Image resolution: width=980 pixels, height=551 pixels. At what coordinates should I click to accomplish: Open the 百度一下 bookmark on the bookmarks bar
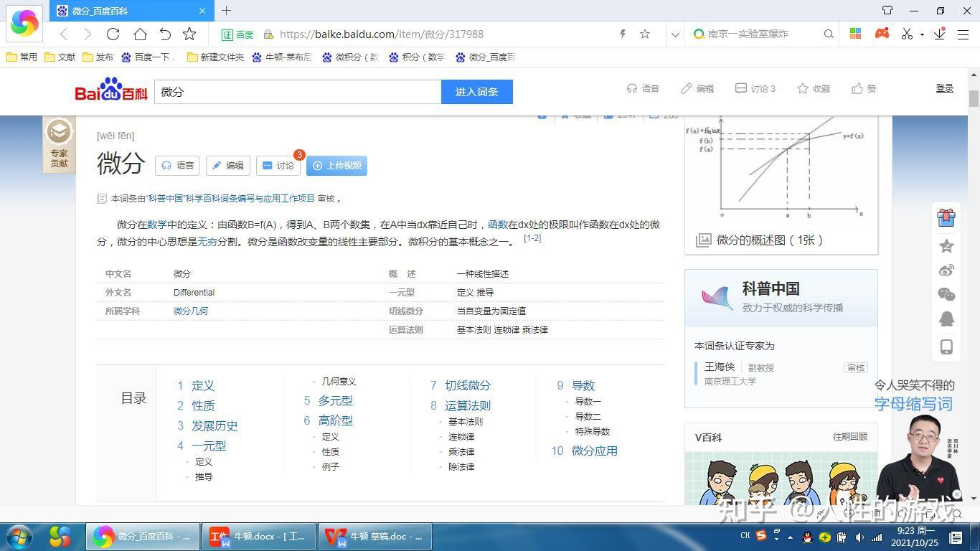pyautogui.click(x=147, y=57)
